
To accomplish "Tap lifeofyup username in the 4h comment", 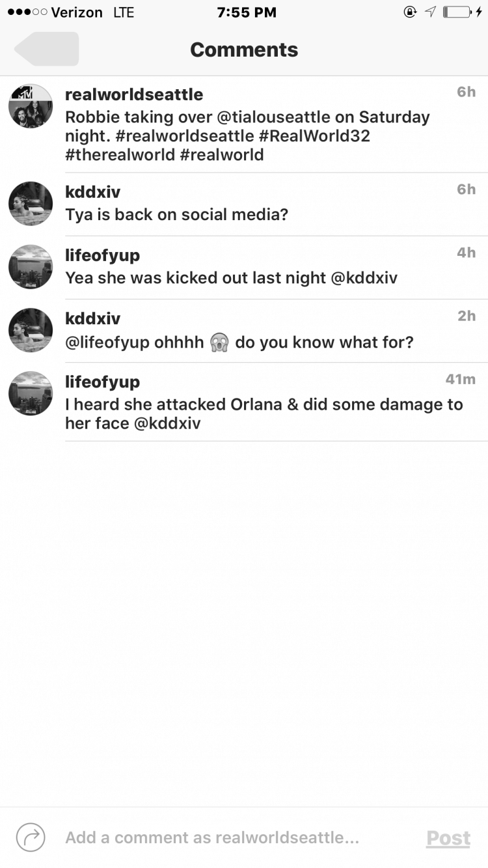I will click(x=102, y=255).
